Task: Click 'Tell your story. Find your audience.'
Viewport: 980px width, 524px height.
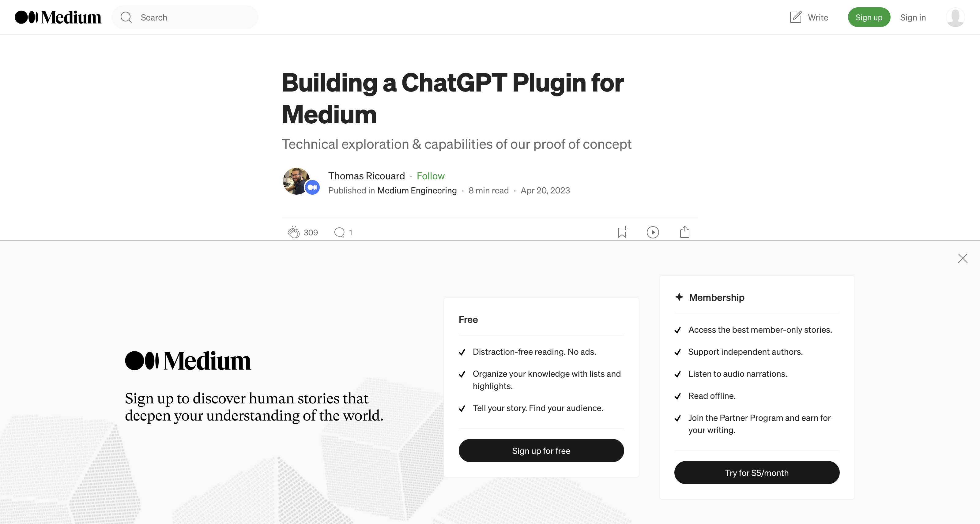Action: [538, 408]
